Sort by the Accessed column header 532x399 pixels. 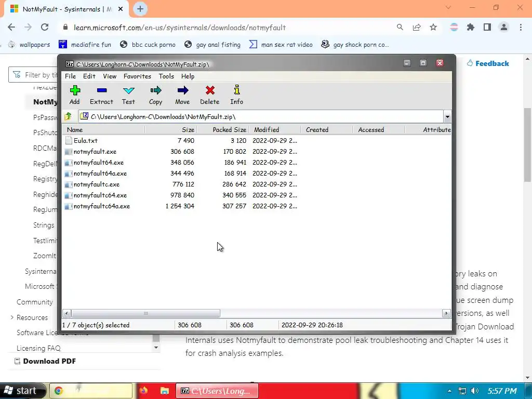click(x=378, y=129)
